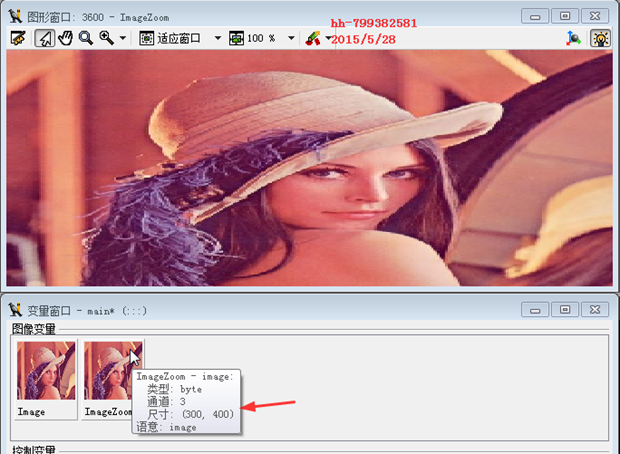Select the magnifier glass tool

(85, 38)
